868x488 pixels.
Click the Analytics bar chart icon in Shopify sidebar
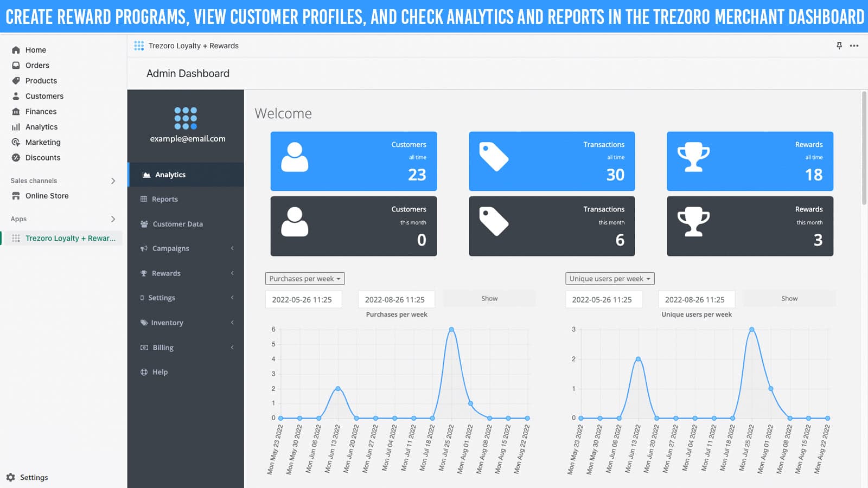[16, 127]
